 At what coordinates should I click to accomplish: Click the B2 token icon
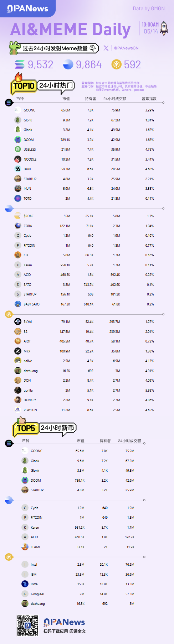18,331
